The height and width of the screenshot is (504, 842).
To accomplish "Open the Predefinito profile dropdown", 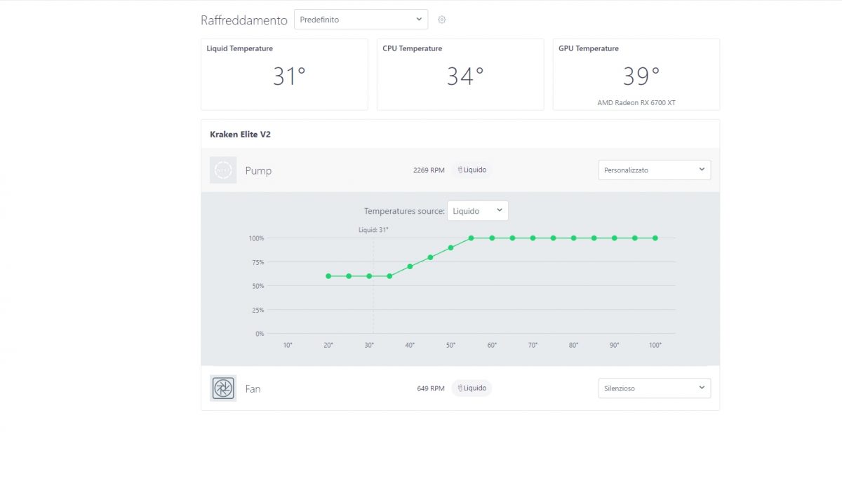I will (361, 20).
